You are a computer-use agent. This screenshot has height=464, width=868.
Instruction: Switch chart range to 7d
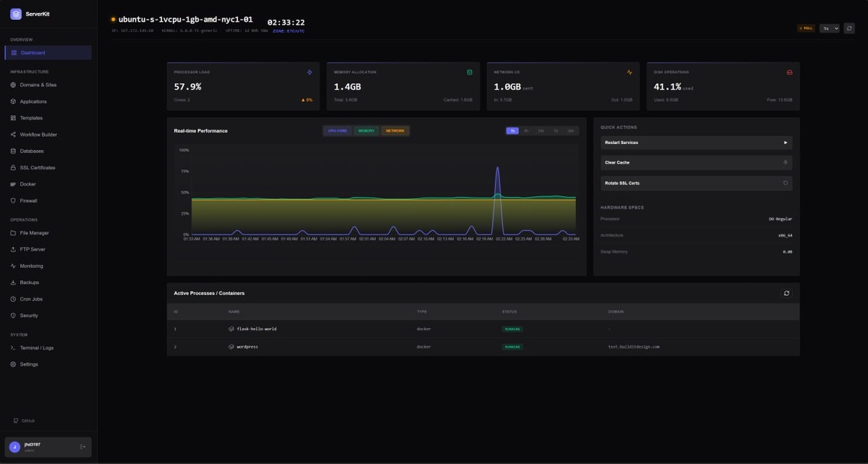pyautogui.click(x=556, y=131)
